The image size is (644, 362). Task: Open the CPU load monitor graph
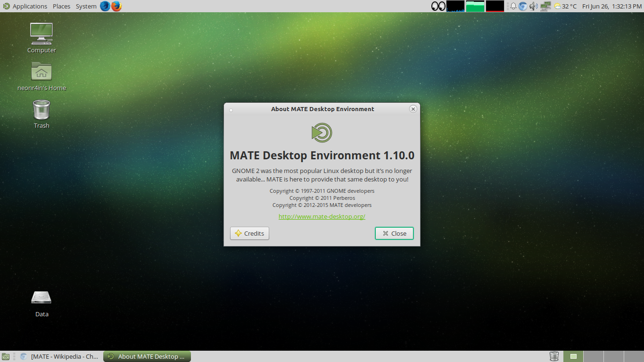(455, 6)
